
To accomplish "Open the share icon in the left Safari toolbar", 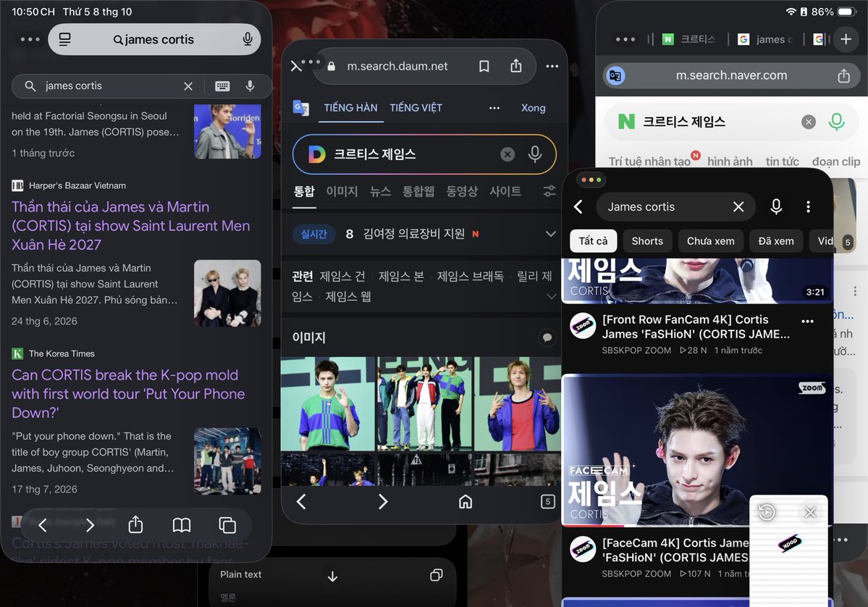I will point(135,524).
